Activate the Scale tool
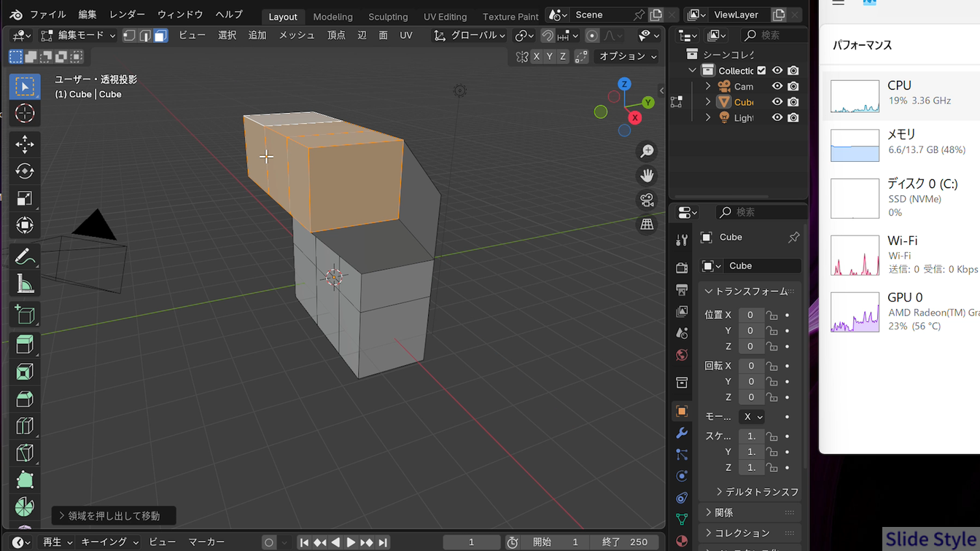The image size is (980, 551). pos(25,198)
